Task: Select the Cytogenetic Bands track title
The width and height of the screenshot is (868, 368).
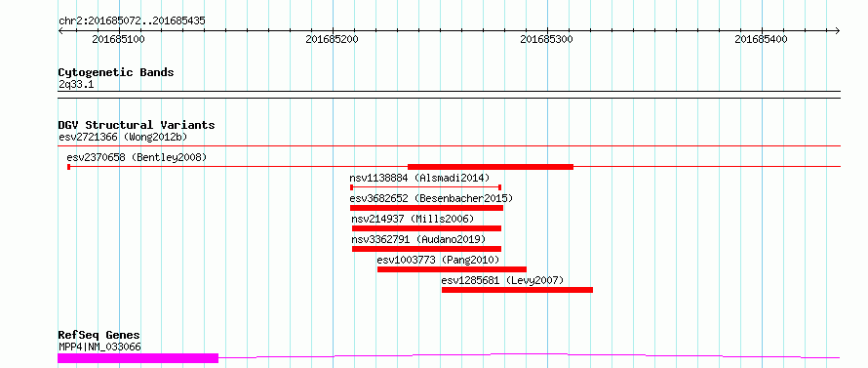Action: point(116,72)
